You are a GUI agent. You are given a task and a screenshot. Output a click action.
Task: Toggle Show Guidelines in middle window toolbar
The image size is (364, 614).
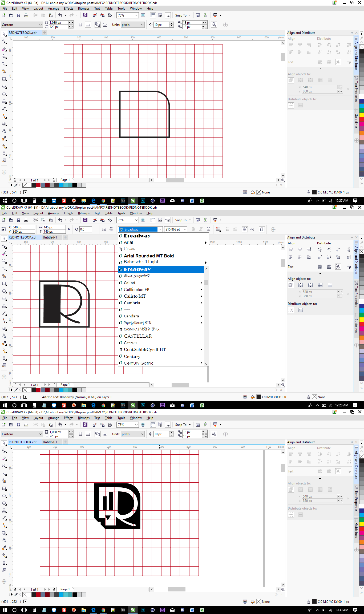point(168,220)
